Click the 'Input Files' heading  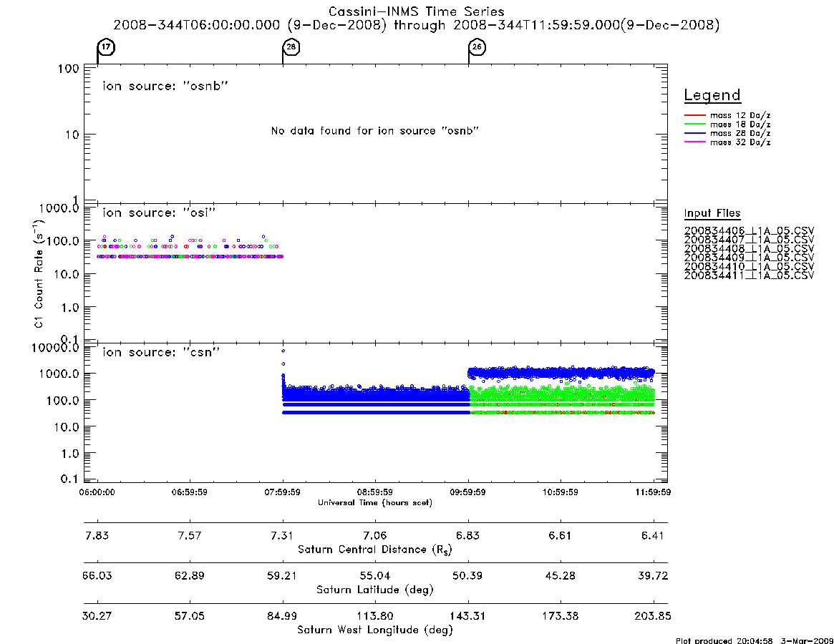tap(712, 213)
